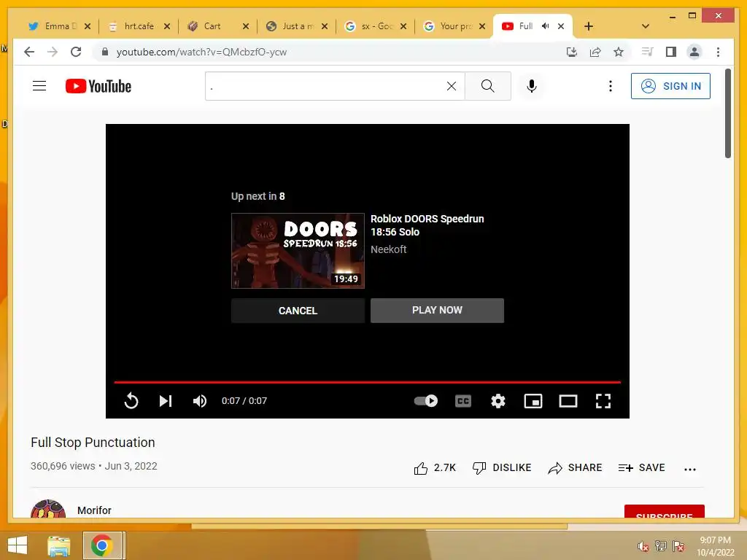Like the video with thumbs up
Image resolution: width=747 pixels, height=560 pixels.
(x=435, y=468)
